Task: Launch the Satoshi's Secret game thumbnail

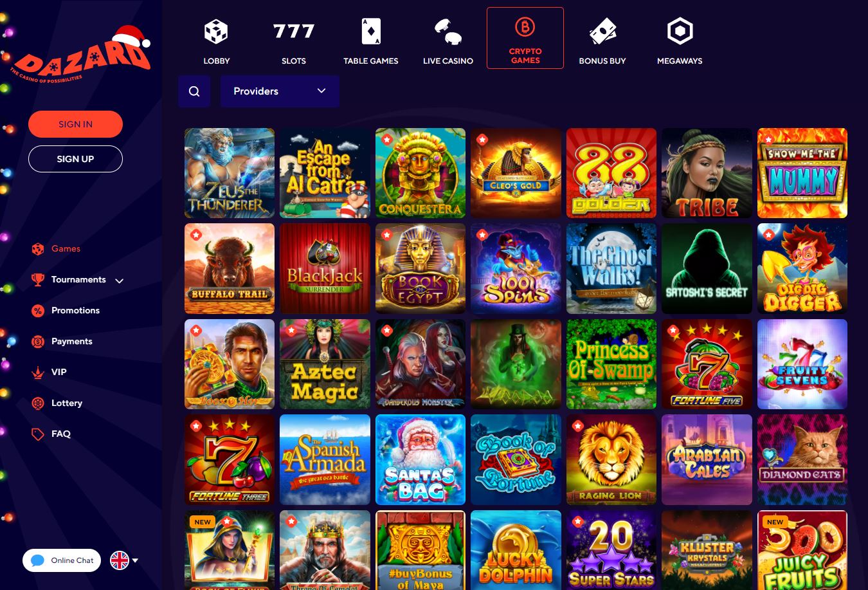Action: click(707, 269)
